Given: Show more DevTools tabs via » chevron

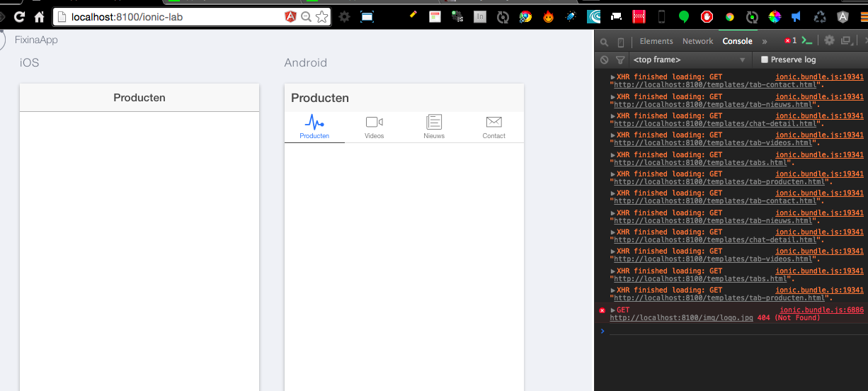Looking at the screenshot, I should [x=765, y=41].
